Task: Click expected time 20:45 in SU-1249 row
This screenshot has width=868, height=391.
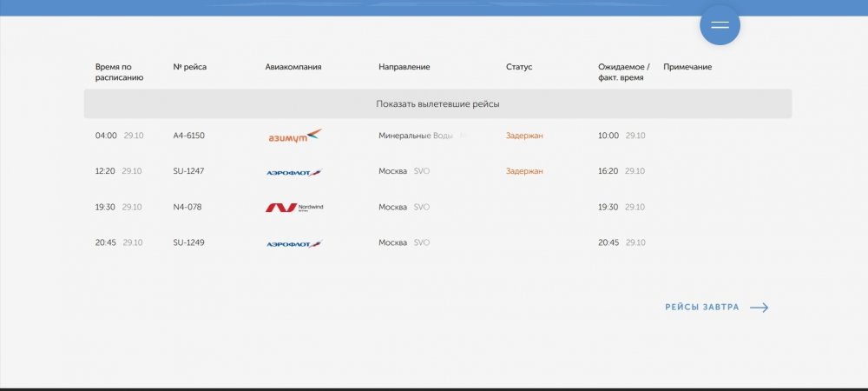Action: 608,242
